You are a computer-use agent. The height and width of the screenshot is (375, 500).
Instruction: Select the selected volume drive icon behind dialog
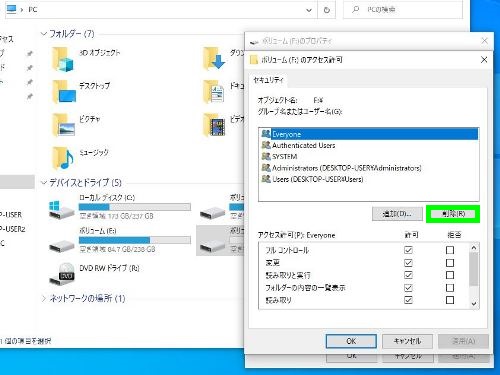click(x=212, y=246)
